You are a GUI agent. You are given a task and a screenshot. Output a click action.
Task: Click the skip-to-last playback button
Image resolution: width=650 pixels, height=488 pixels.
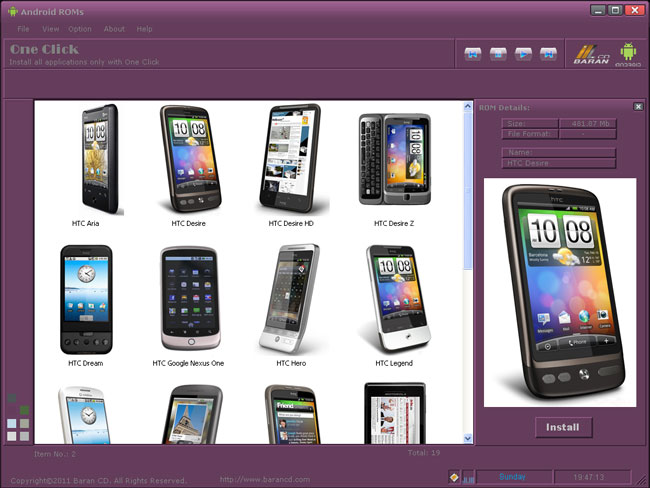tap(548, 54)
